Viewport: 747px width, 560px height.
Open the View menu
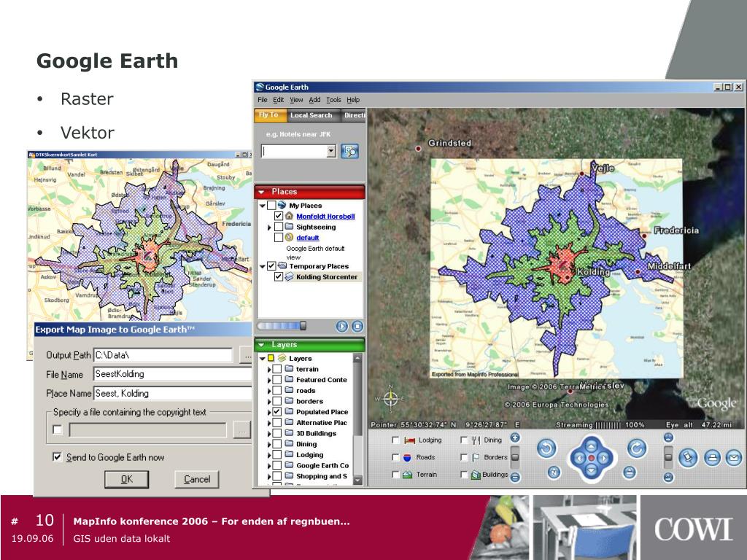[296, 99]
